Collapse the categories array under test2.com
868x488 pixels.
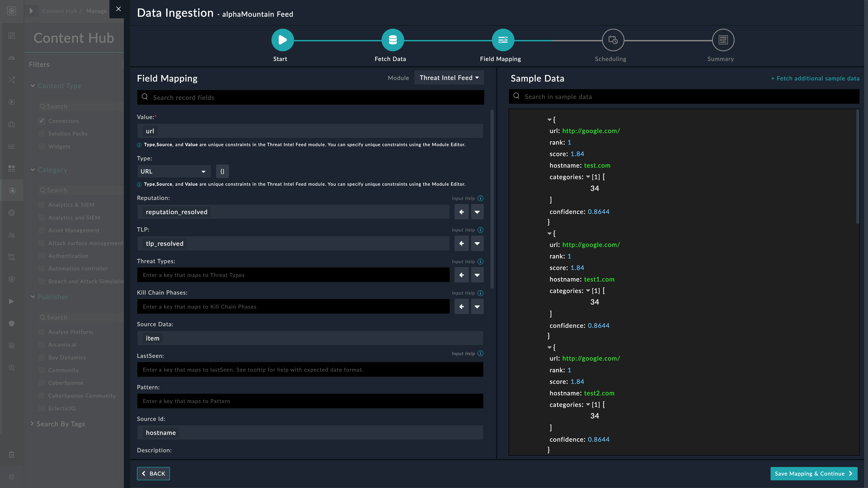(x=588, y=404)
